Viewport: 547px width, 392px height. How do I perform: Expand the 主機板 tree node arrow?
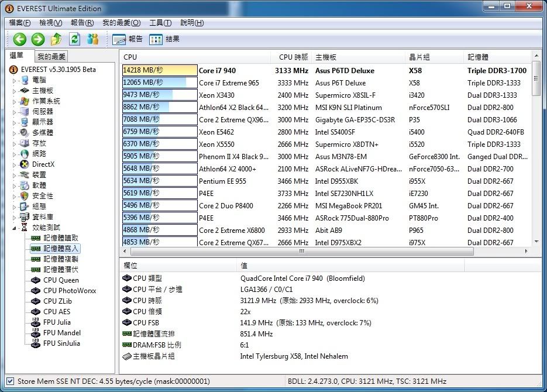[x=14, y=91]
